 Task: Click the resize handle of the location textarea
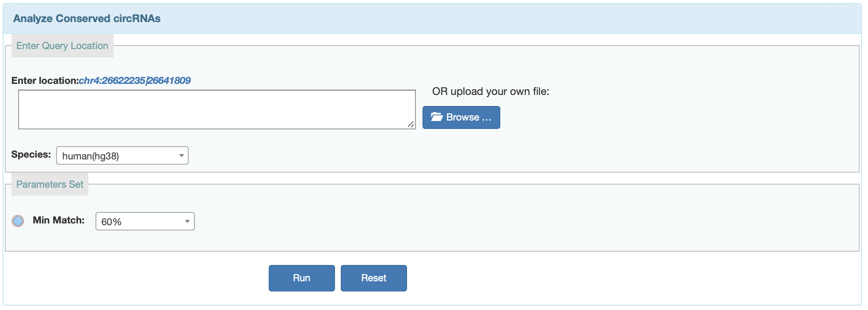click(x=411, y=125)
